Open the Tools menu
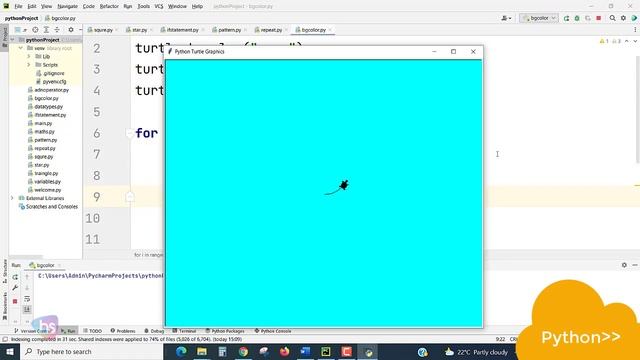 [143, 7]
